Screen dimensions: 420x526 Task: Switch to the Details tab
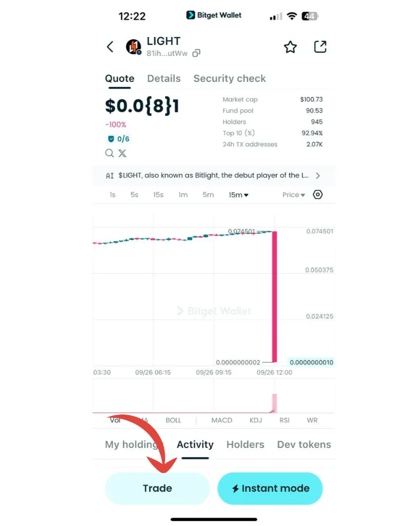point(164,79)
